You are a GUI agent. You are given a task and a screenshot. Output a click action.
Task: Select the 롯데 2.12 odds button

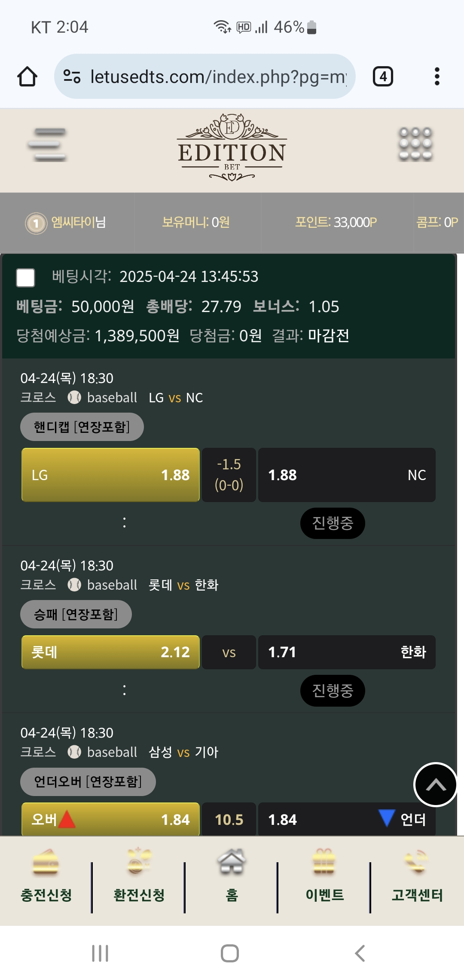[110, 652]
